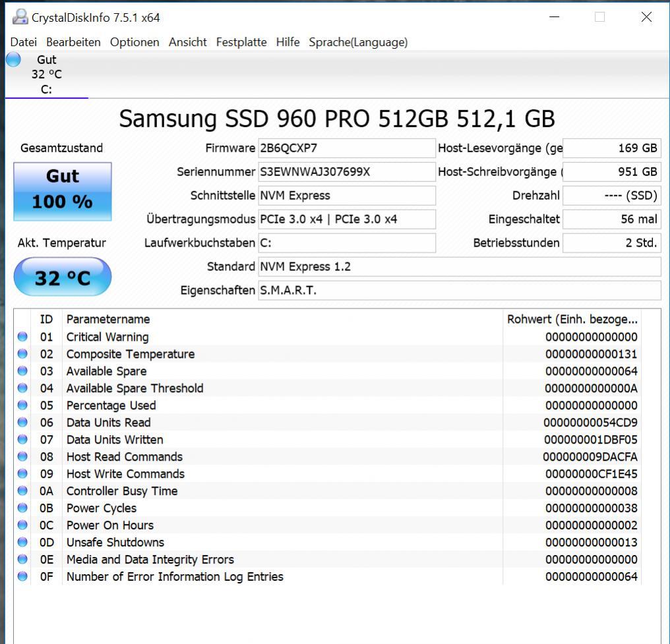Select the Composite Temperature parameter text

[x=131, y=354]
